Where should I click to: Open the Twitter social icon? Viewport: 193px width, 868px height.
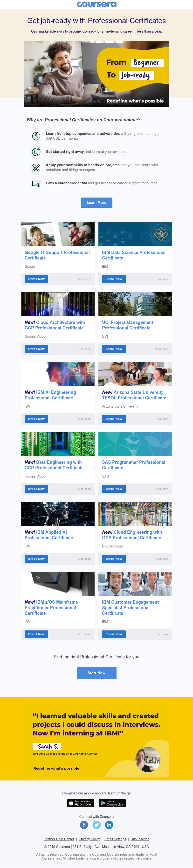(x=97, y=825)
